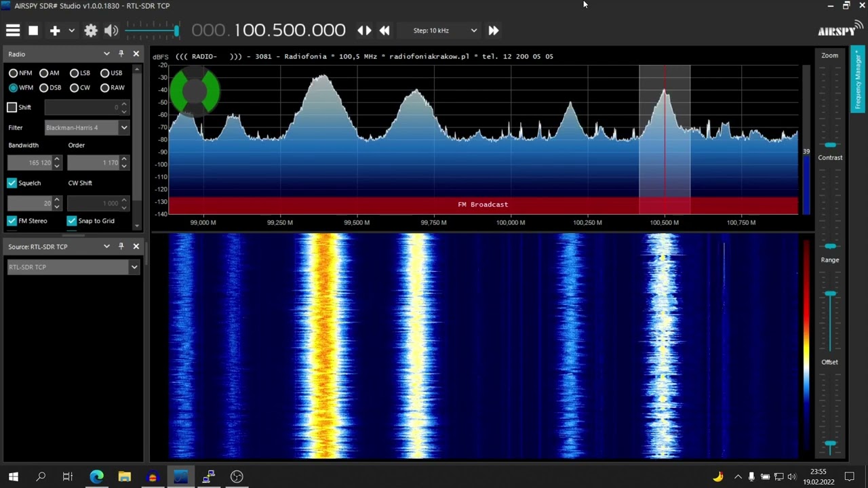The height and width of the screenshot is (488, 868).
Task: Open the Blackman-Harris 4 filter dropdown
Action: coord(87,127)
